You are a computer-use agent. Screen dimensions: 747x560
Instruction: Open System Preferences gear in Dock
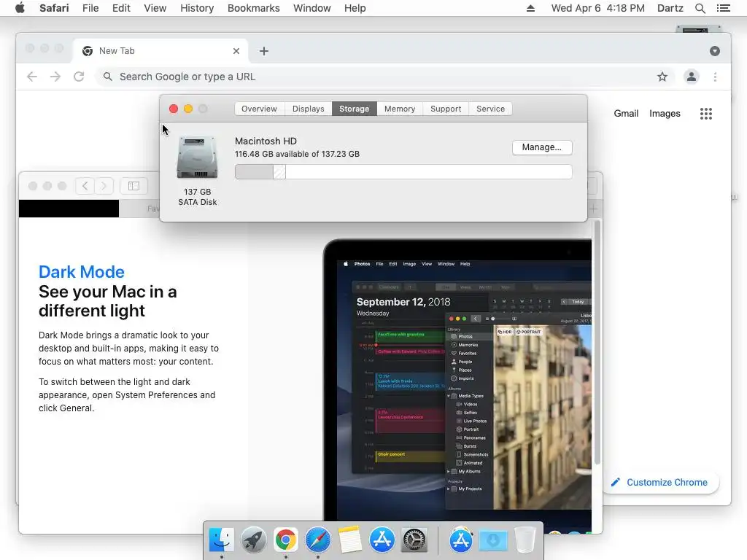coord(414,540)
